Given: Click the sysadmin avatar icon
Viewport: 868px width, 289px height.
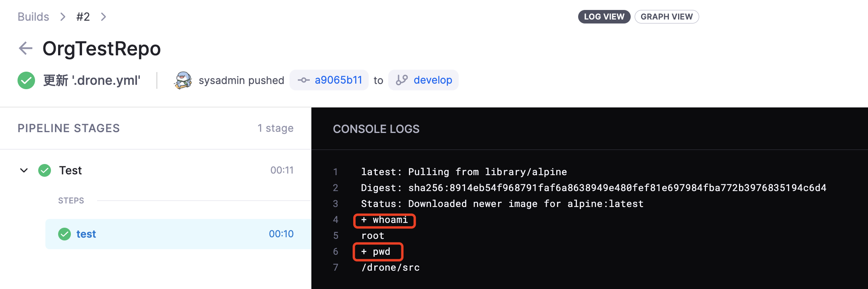Looking at the screenshot, I should (183, 80).
